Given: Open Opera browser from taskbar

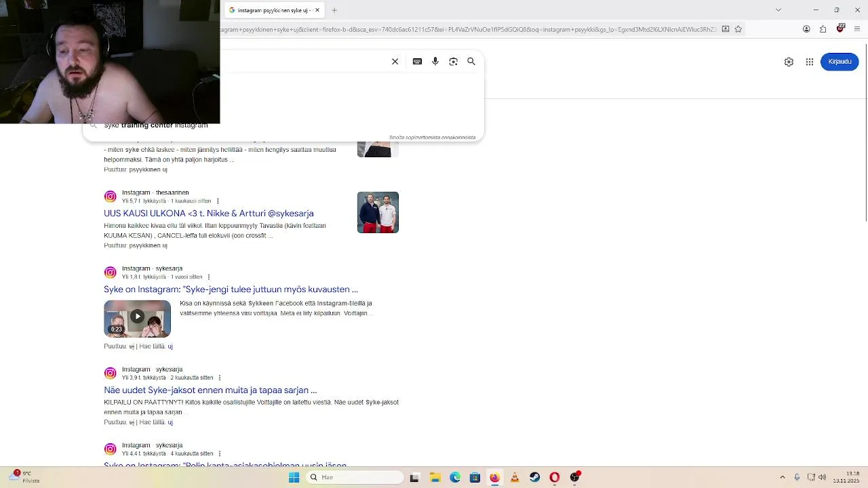Looking at the screenshot, I should 555,477.
